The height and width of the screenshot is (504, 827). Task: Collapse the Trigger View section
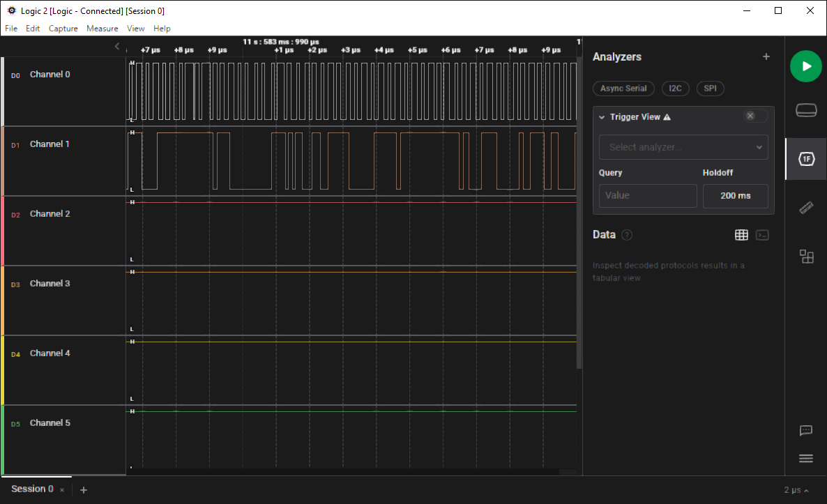point(602,117)
